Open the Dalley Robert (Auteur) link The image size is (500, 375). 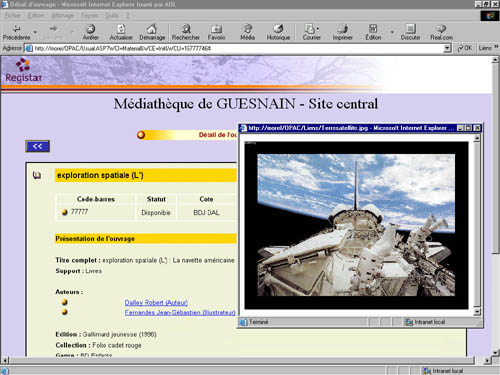(156, 302)
